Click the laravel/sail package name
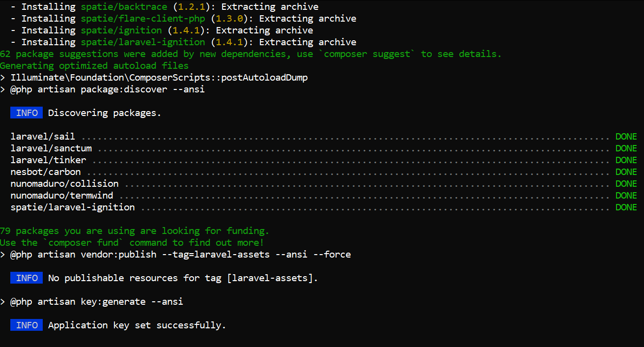Viewport: 644px width, 347px height. point(43,137)
